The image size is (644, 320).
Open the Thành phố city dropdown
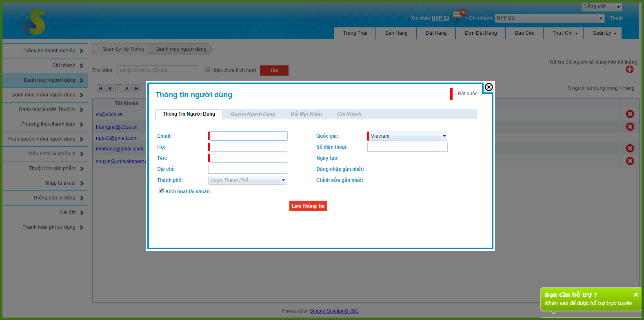(283, 180)
